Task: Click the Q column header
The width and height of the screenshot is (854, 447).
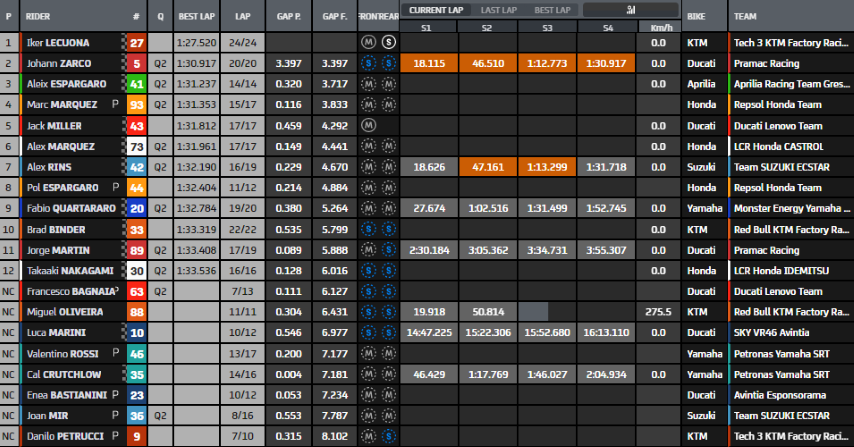Action: pyautogui.click(x=160, y=16)
